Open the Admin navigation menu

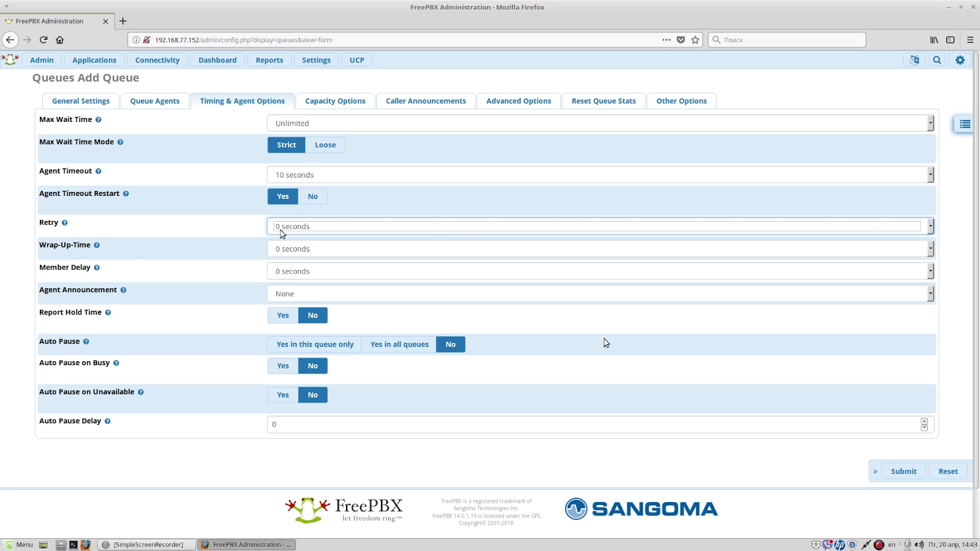[42, 60]
